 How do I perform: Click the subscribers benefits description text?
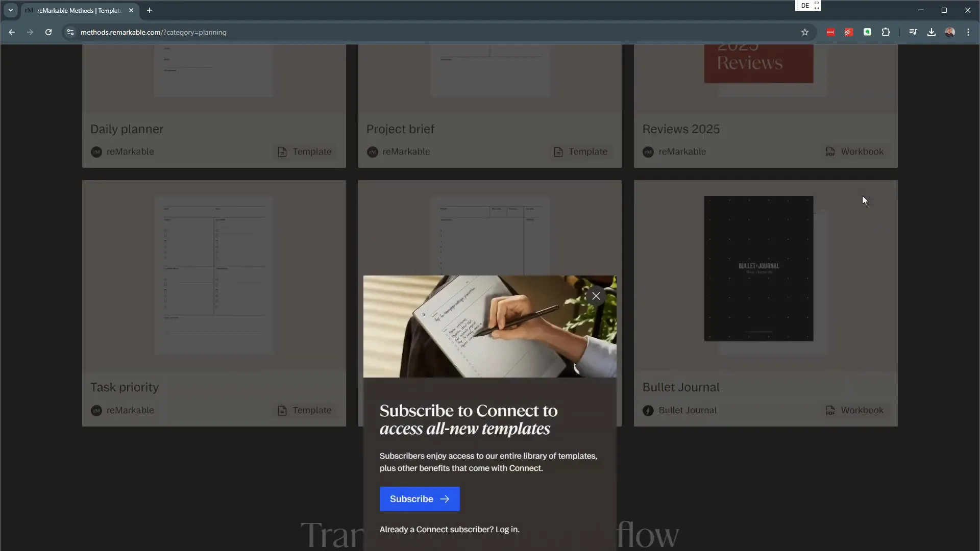(x=488, y=462)
